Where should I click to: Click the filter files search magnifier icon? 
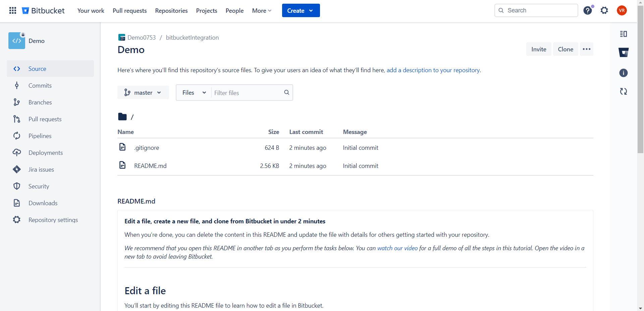click(286, 92)
